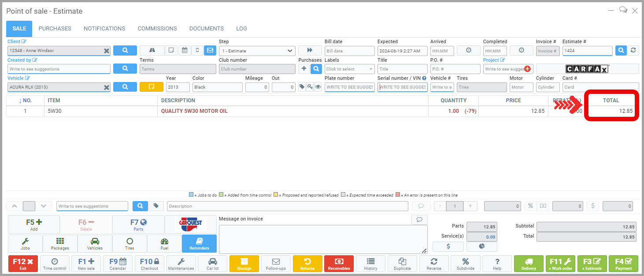644x276 pixels.
Task: Click the pie chart icon under Service(s)
Action: (481, 246)
